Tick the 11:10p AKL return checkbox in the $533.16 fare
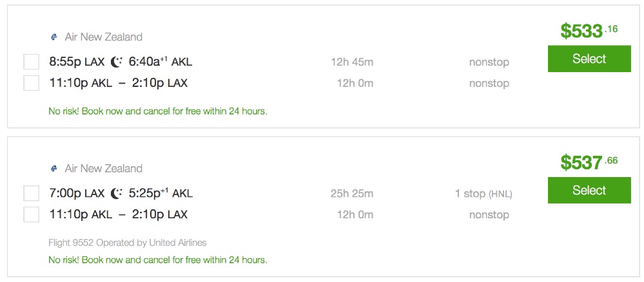Image resolution: width=644 pixels, height=282 pixels. coord(31,83)
